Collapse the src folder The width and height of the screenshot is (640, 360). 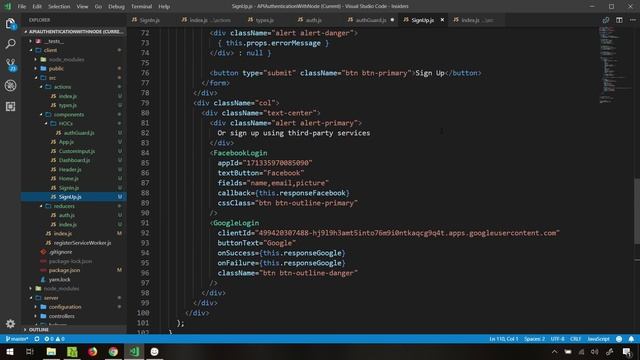click(36, 78)
